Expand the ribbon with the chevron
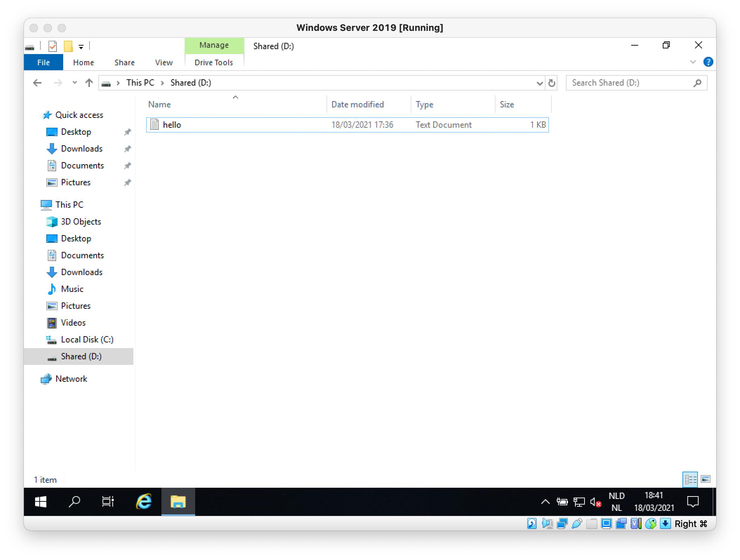This screenshot has width=740, height=560. click(x=693, y=62)
